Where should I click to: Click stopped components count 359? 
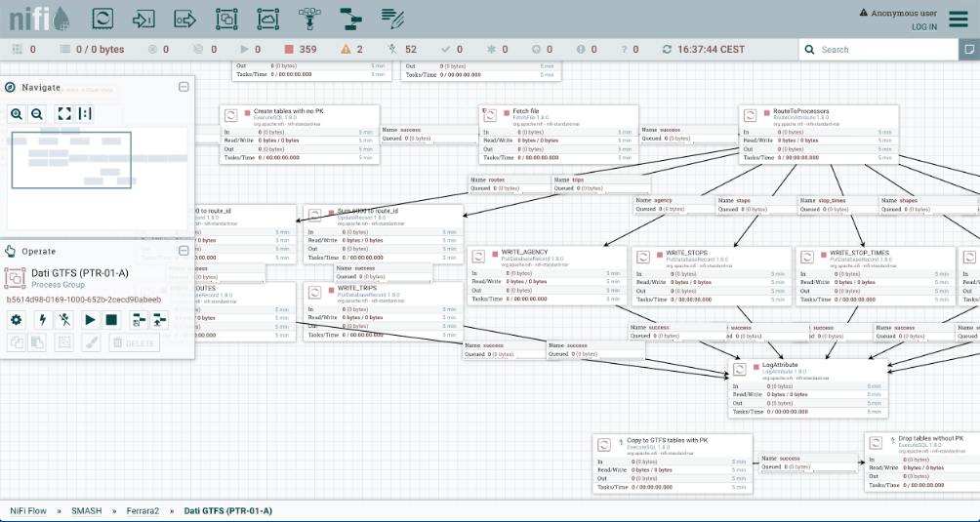pyautogui.click(x=300, y=50)
